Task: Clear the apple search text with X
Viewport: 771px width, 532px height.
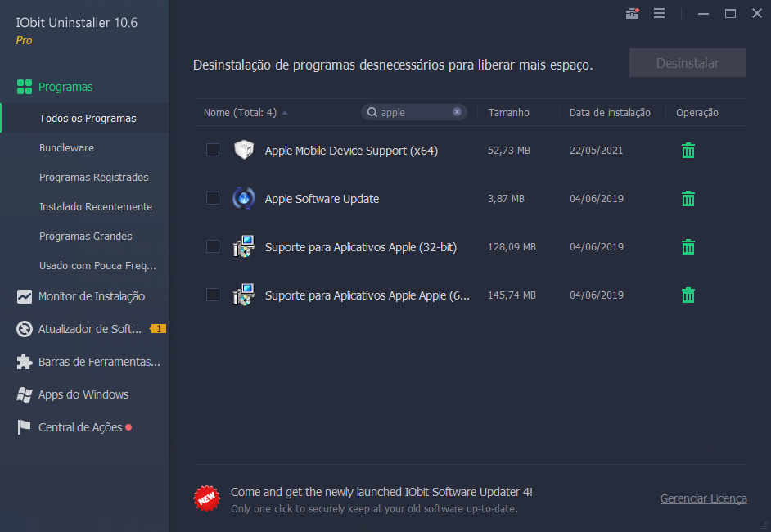Action: (457, 112)
